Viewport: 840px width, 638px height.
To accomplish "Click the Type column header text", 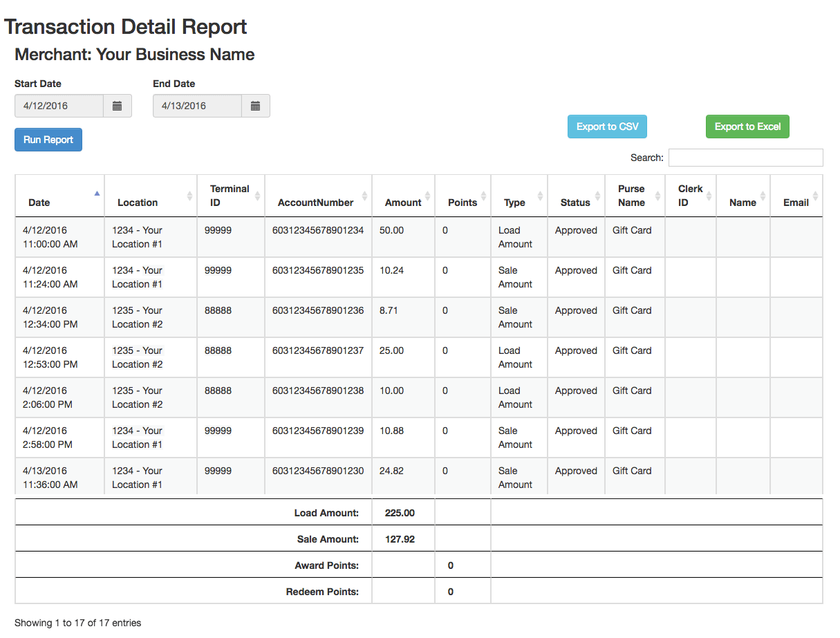I will (x=514, y=203).
